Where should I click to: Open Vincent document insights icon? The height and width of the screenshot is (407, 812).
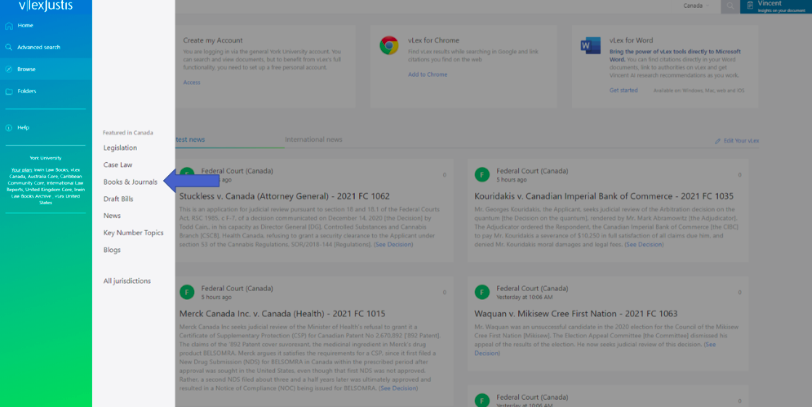point(750,6)
